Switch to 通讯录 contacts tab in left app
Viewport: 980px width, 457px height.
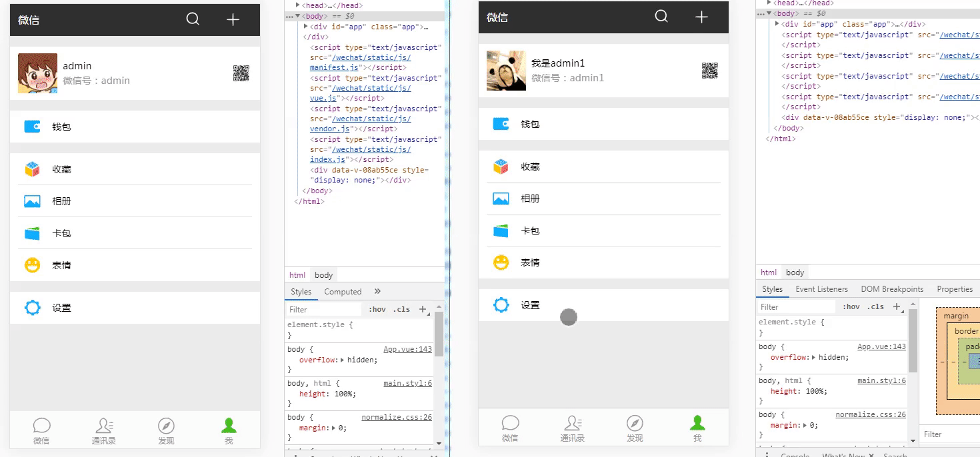(104, 431)
